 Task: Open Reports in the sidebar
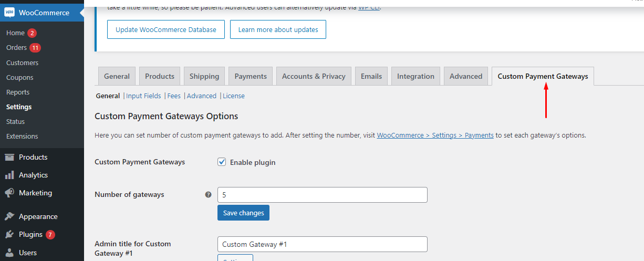18,92
